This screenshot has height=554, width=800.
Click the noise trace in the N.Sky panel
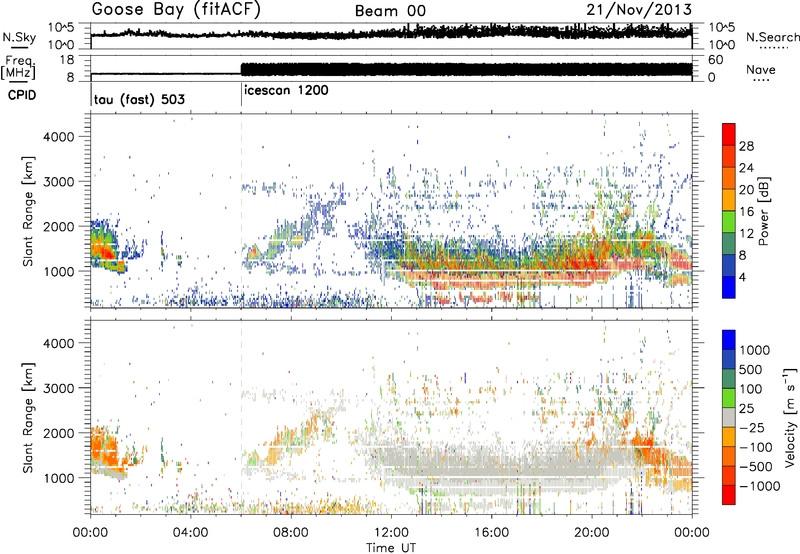(391, 33)
